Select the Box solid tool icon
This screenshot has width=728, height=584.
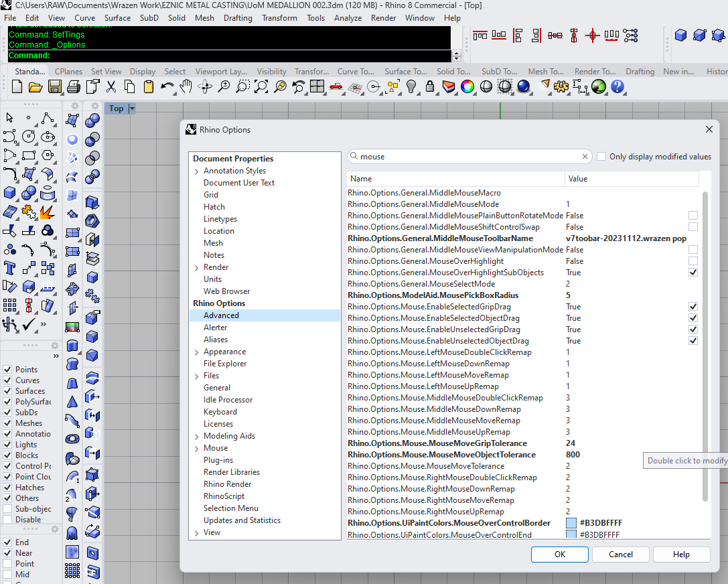[x=9, y=192]
